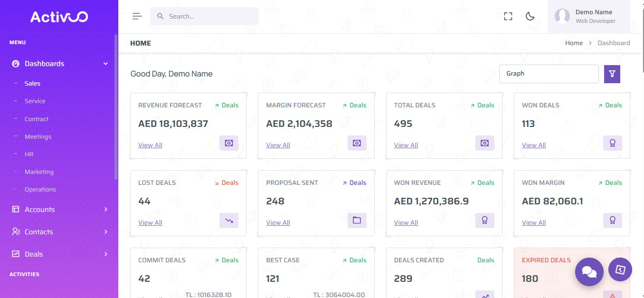This screenshot has height=298, width=644.
Task: Toggle dark mode moon icon
Action: [530, 16]
